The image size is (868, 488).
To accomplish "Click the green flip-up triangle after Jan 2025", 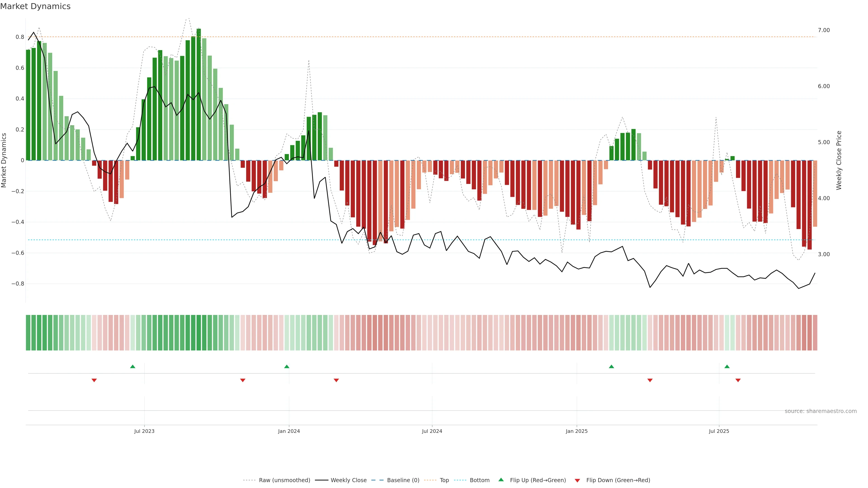I will tap(611, 366).
